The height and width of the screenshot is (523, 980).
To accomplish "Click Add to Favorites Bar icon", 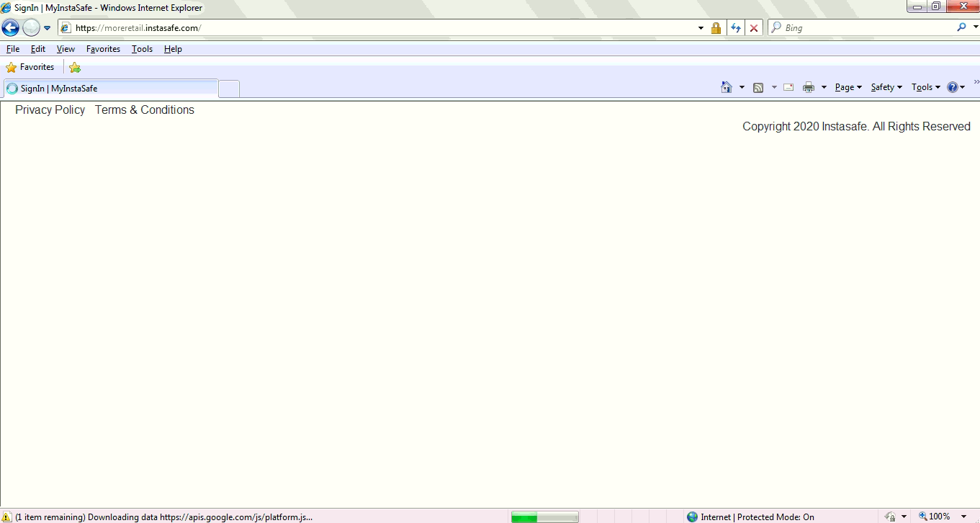I will tap(75, 67).
